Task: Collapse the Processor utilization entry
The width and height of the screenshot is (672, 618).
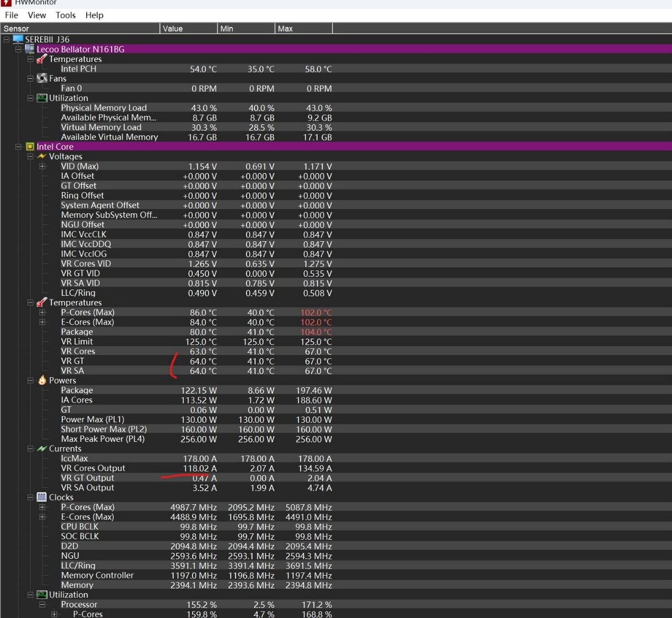Action: (x=42, y=604)
